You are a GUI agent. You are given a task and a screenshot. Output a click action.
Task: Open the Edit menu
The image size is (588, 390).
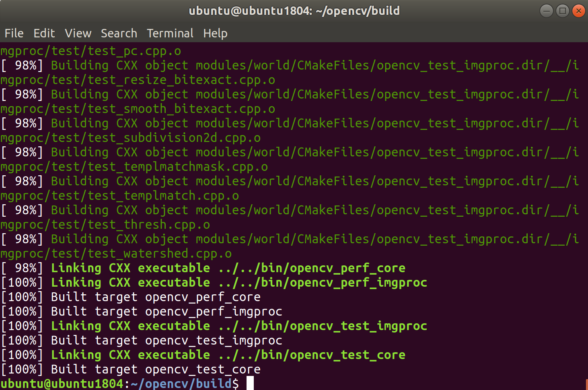click(x=44, y=33)
